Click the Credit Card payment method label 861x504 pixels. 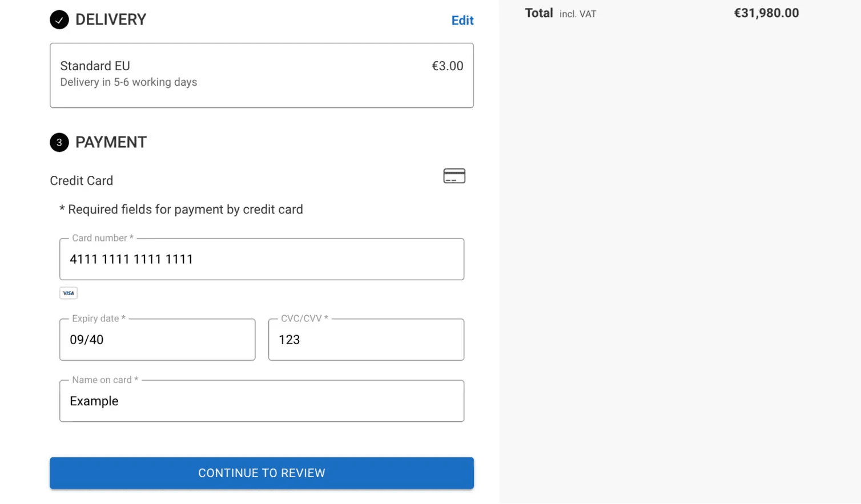pyautogui.click(x=81, y=180)
